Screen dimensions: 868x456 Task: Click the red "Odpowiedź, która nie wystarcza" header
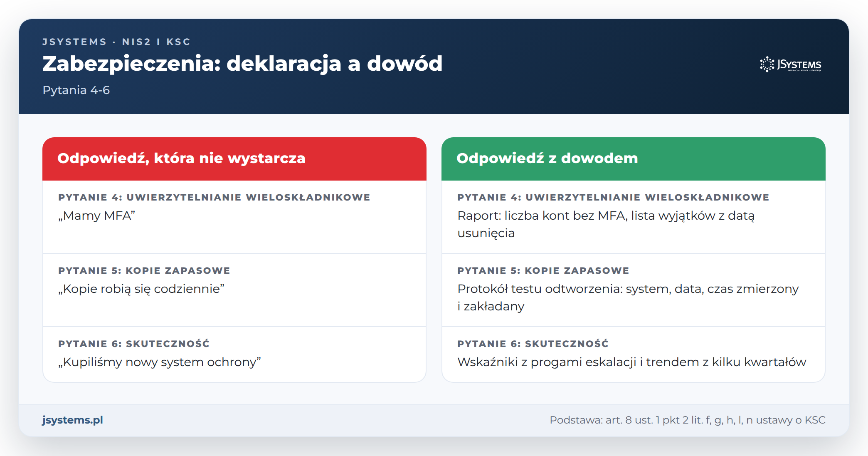(234, 159)
